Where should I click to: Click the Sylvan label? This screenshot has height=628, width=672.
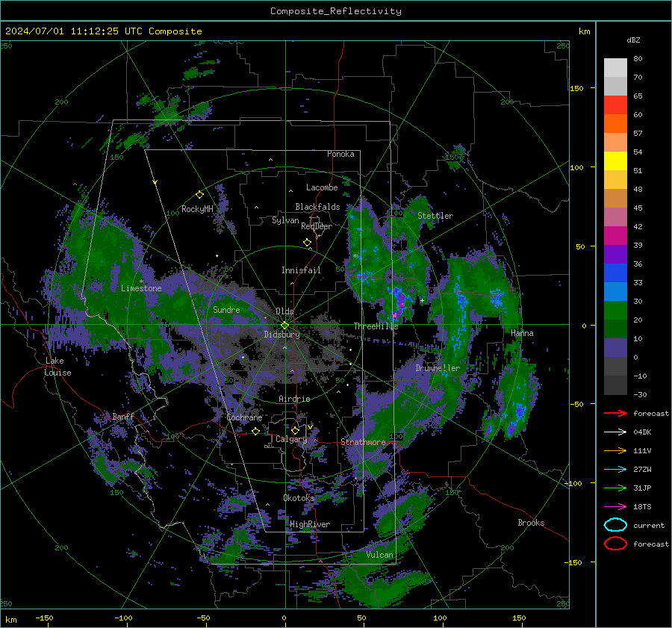pyautogui.click(x=285, y=220)
